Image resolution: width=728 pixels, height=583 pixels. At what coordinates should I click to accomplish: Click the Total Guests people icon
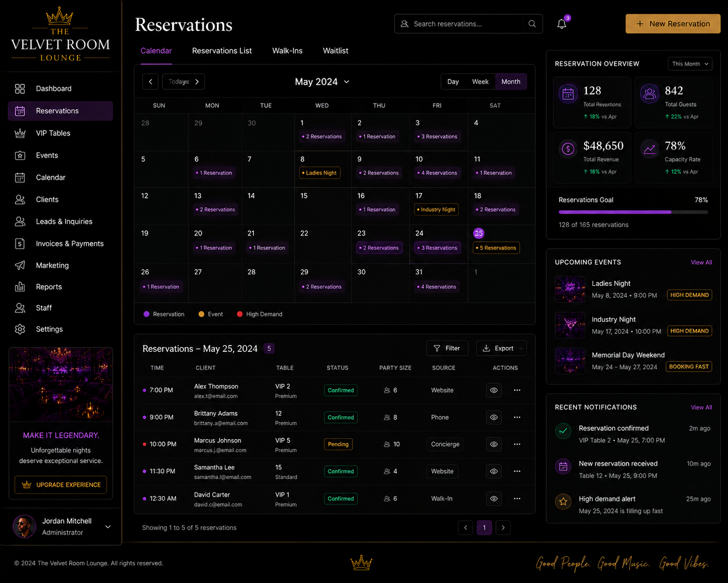[650, 94]
